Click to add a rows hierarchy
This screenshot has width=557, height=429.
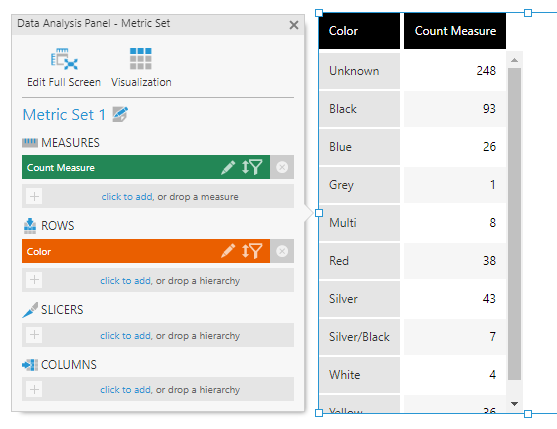coord(126,281)
